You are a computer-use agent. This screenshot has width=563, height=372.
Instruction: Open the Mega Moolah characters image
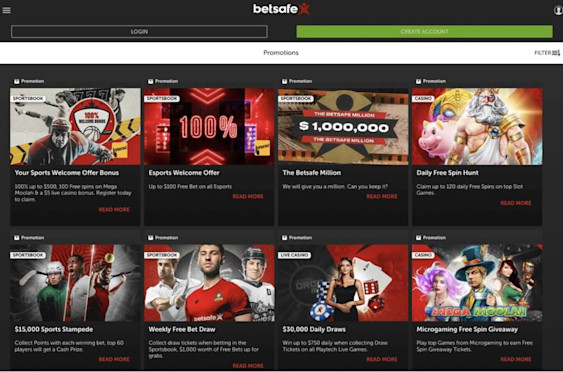point(477,283)
